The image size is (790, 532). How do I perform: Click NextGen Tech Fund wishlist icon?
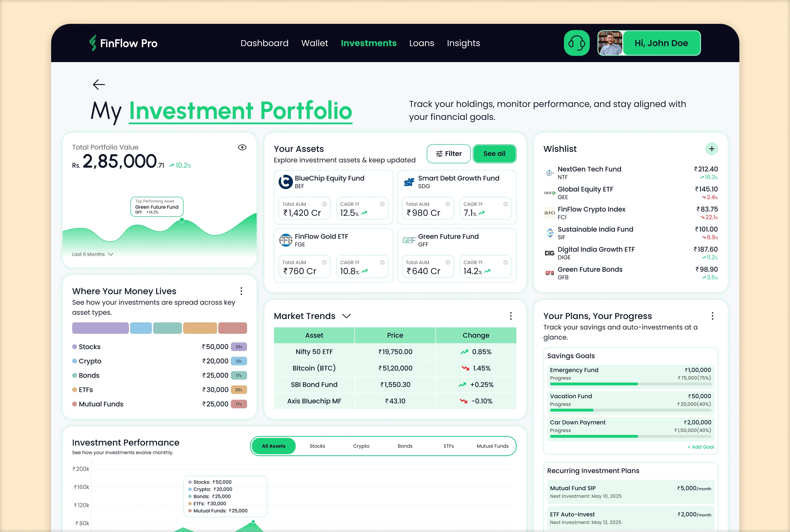(x=549, y=173)
